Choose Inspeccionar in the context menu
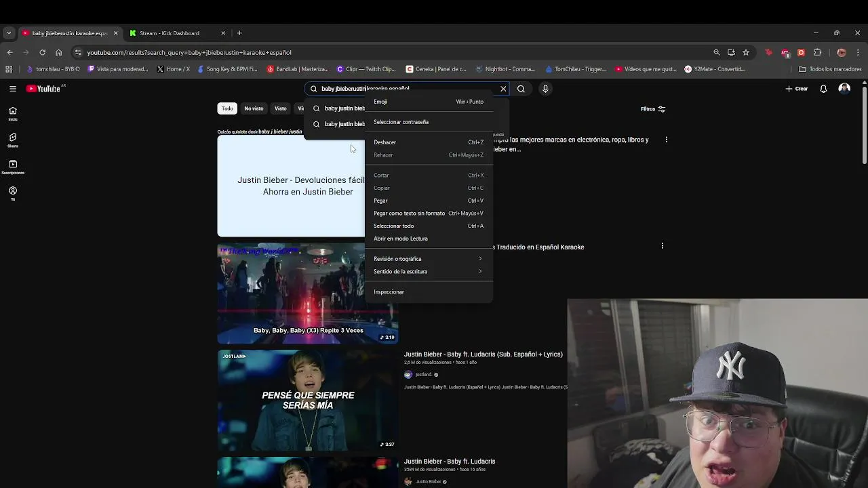This screenshot has height=488, width=868. (429, 292)
